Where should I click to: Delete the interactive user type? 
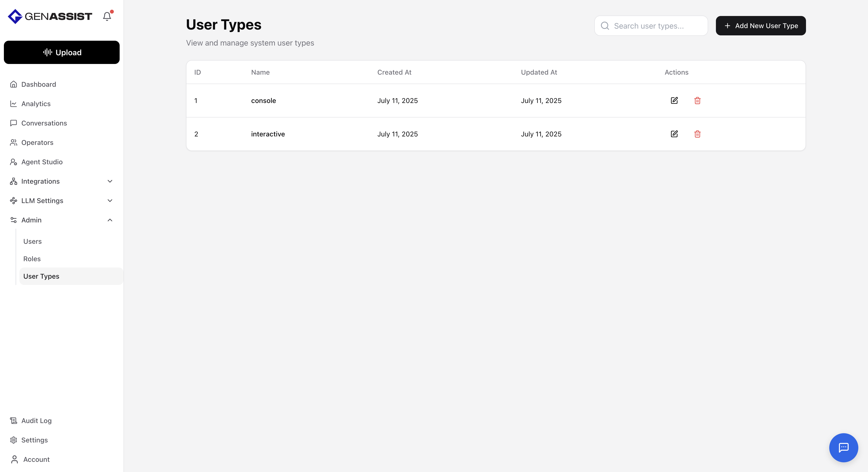697,134
